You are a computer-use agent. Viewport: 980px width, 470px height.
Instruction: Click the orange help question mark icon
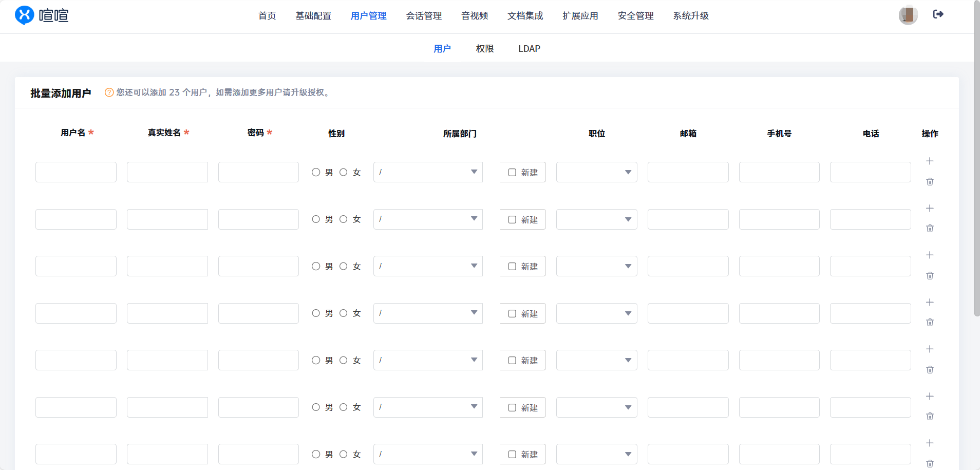tap(109, 92)
